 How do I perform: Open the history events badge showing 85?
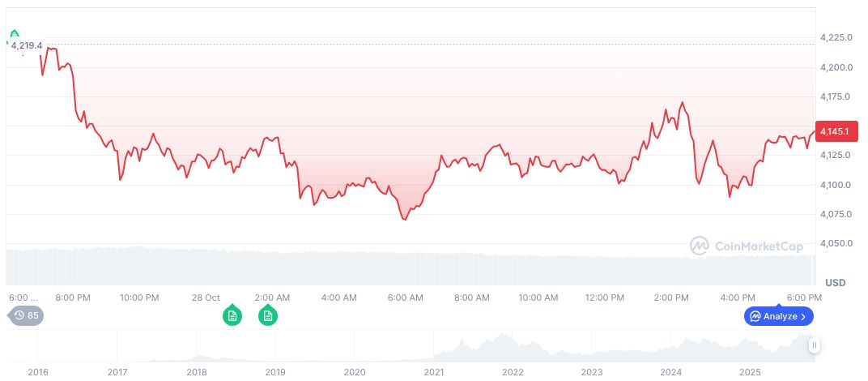(27, 316)
